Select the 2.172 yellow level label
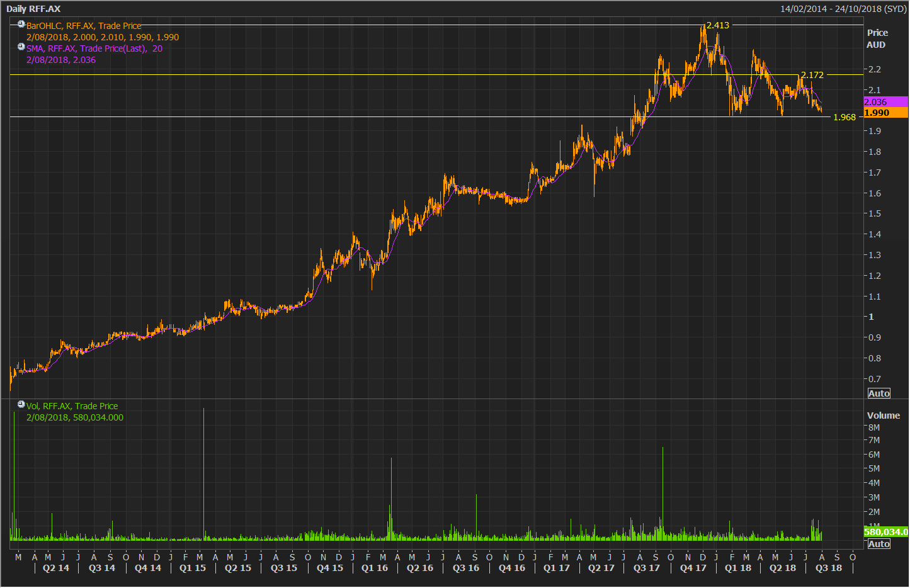 point(812,75)
